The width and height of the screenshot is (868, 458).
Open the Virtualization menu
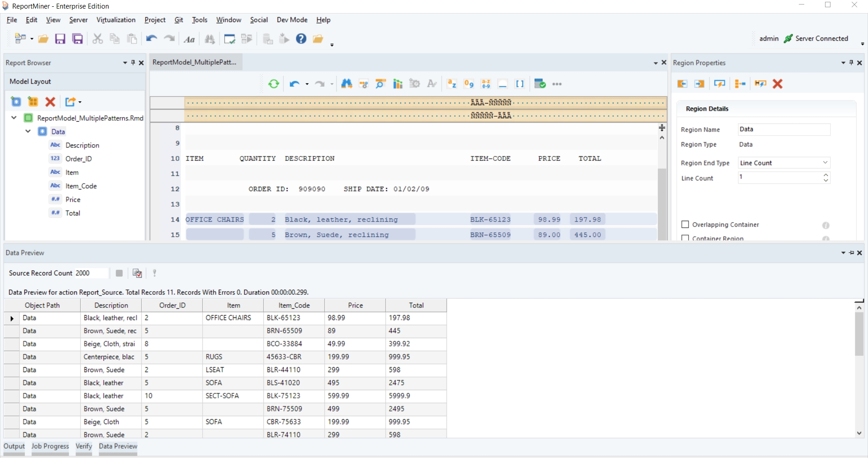pyautogui.click(x=116, y=20)
